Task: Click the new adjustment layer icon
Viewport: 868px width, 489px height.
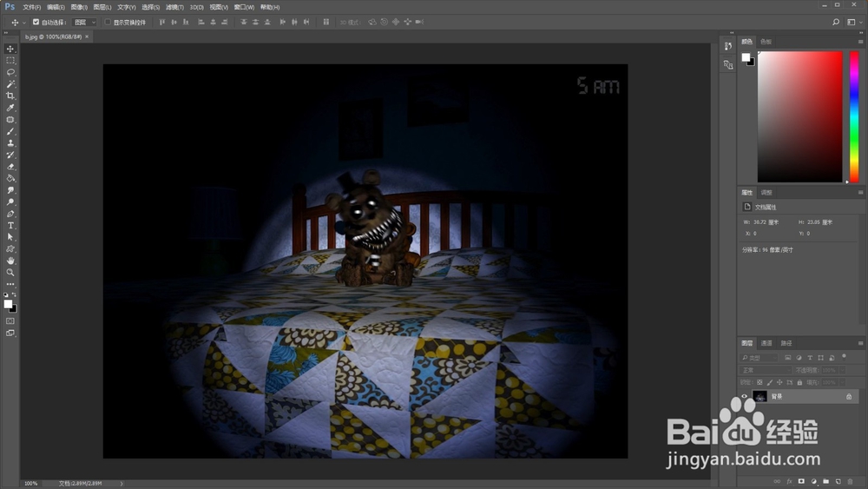Action: pyautogui.click(x=813, y=482)
